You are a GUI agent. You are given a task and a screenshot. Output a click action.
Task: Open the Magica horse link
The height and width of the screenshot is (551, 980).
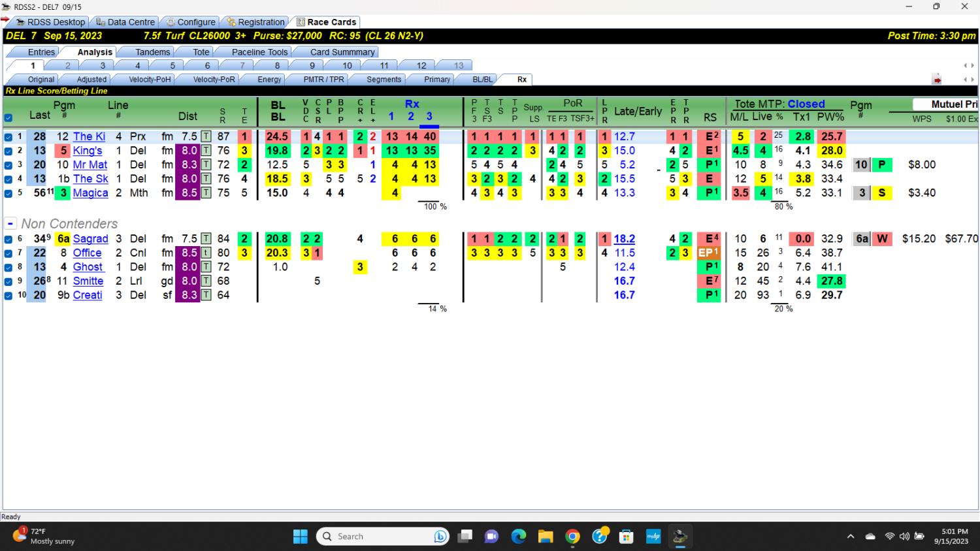(90, 193)
